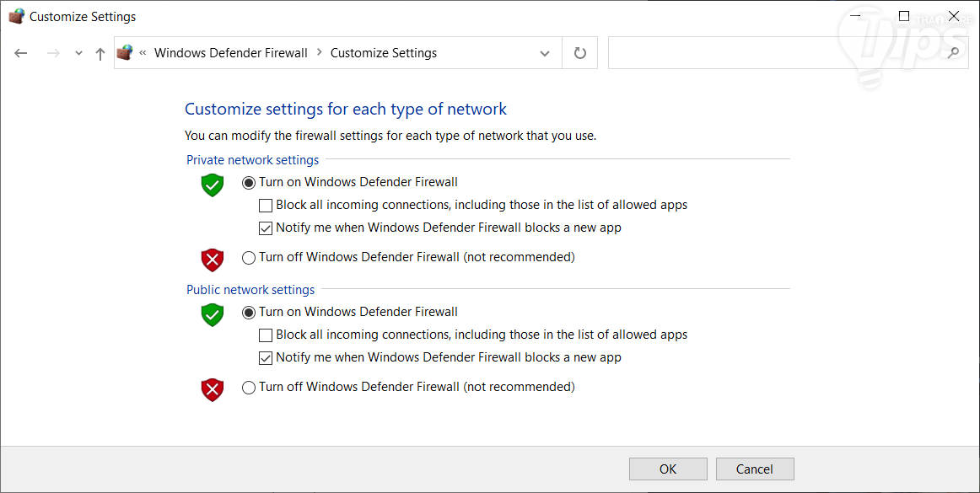
Task: Go to Windows Defender Firewall breadcrumb
Action: tap(231, 53)
